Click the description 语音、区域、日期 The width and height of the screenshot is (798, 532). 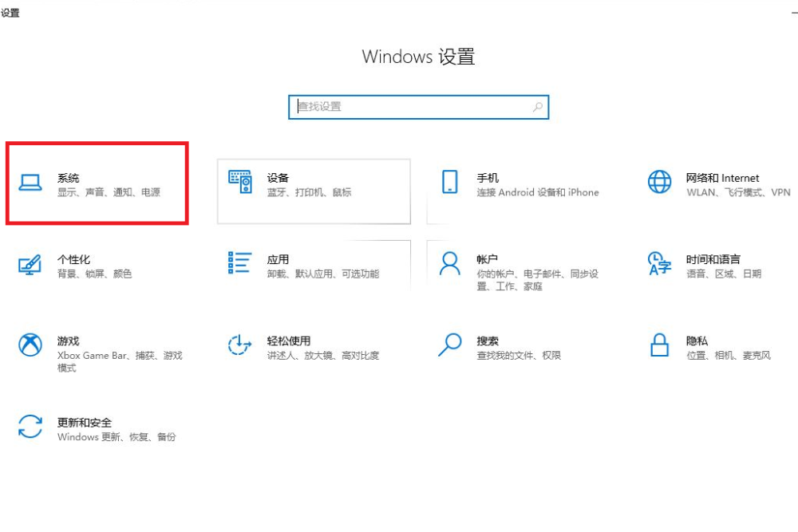coord(724,274)
